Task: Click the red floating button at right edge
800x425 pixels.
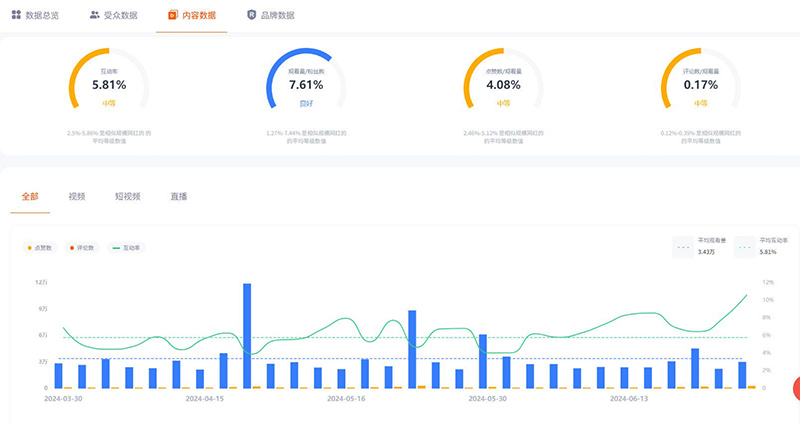Action: point(795,391)
